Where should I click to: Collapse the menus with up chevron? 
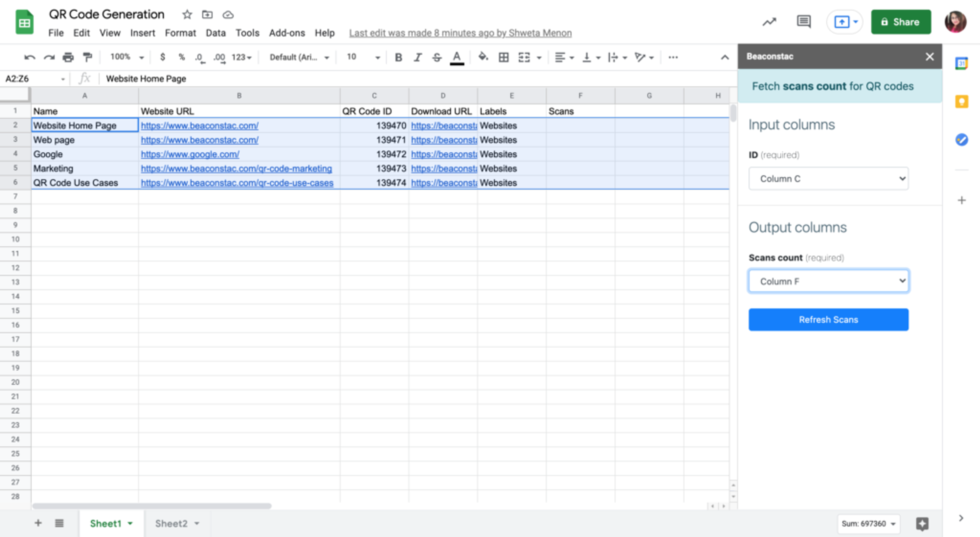coord(725,57)
